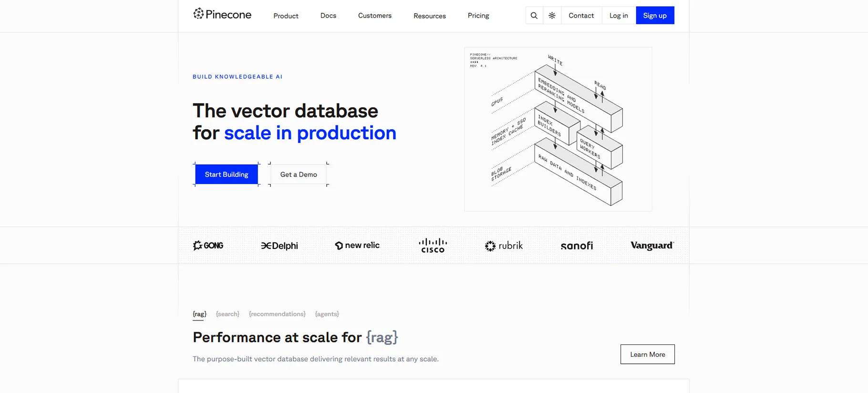The height and width of the screenshot is (393, 868).
Task: Click the Start Building button
Action: (x=227, y=175)
